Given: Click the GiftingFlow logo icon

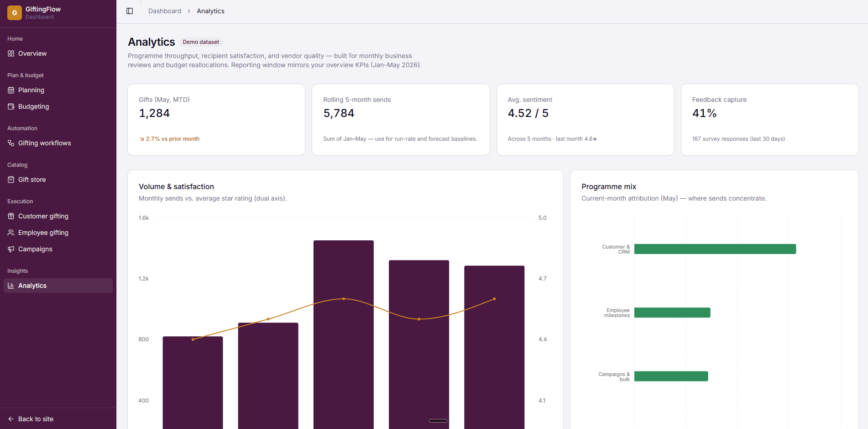Looking at the screenshot, I should click(15, 13).
